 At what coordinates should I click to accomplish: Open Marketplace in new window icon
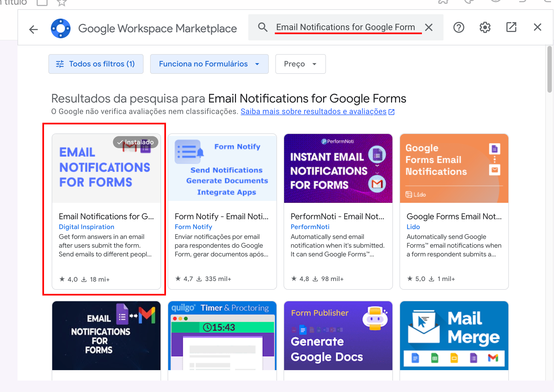click(511, 27)
